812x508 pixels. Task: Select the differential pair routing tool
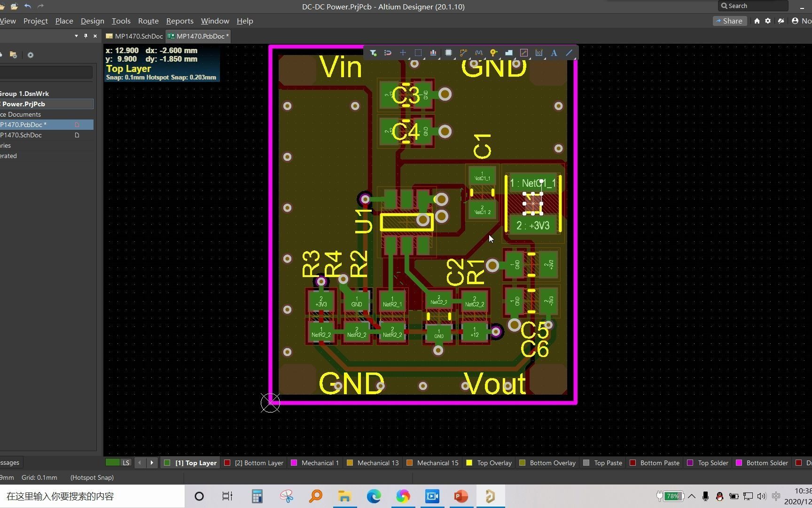[x=479, y=53]
